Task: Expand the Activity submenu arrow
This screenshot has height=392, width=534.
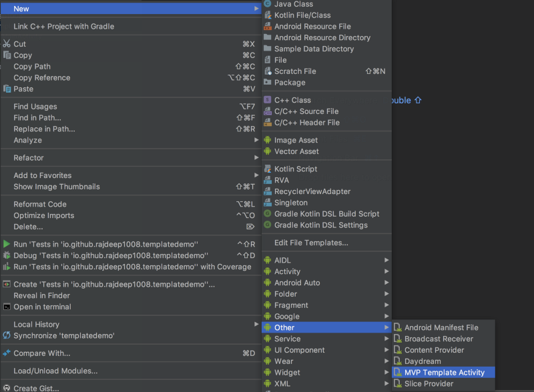Action: point(386,271)
